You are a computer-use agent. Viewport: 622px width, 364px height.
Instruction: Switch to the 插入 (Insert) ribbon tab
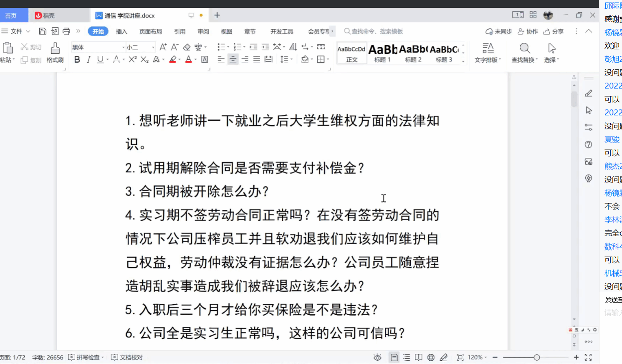point(121,31)
